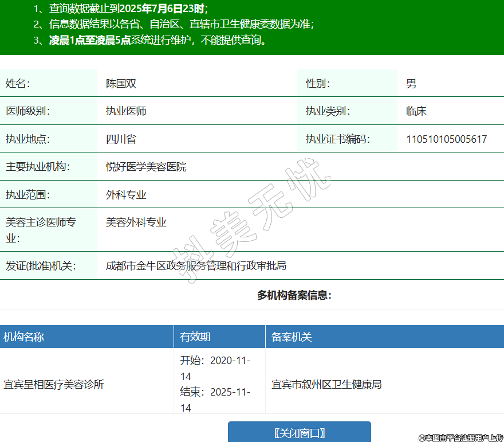Screen dimensions: 504x442
Task: Click the 外科专业 practice scope value
Action: [126, 195]
